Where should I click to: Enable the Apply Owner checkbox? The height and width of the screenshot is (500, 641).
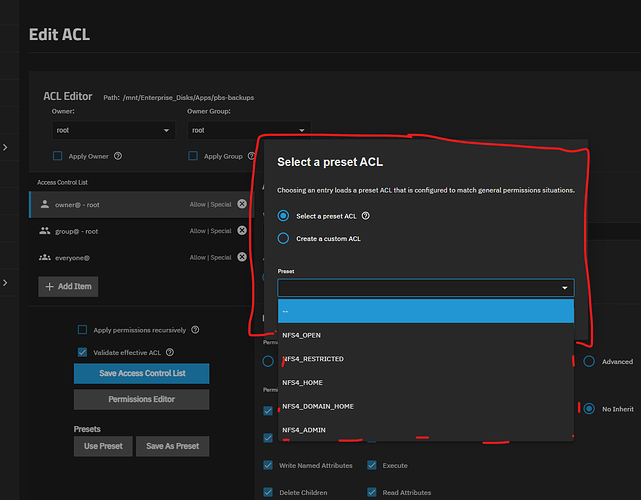(58, 156)
